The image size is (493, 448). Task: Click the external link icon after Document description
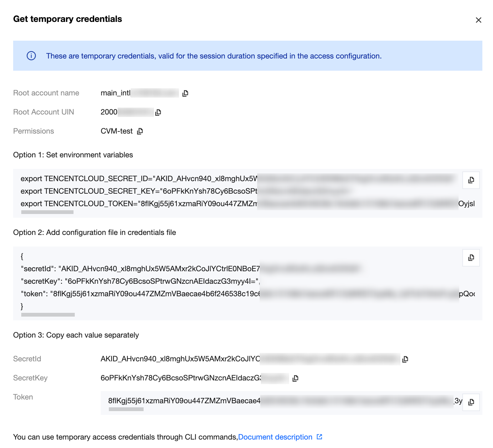(x=319, y=437)
